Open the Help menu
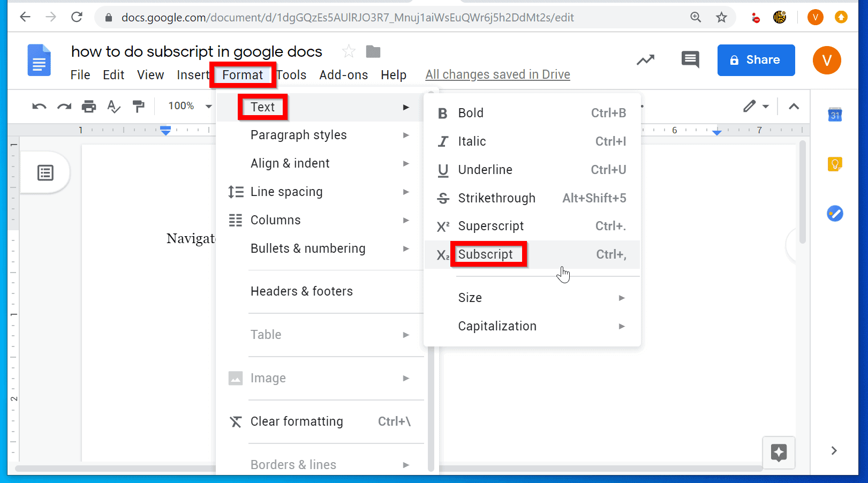This screenshot has height=483, width=868. pos(394,75)
